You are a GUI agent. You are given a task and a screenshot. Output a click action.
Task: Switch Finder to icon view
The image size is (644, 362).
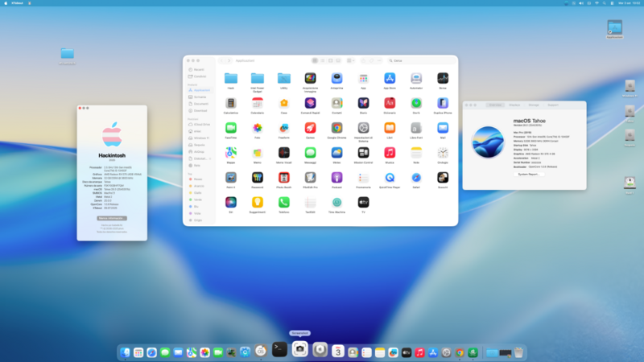point(315,60)
